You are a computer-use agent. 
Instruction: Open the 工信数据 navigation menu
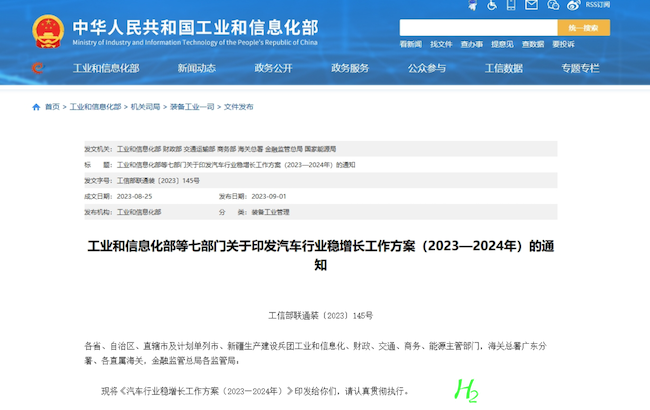click(504, 68)
